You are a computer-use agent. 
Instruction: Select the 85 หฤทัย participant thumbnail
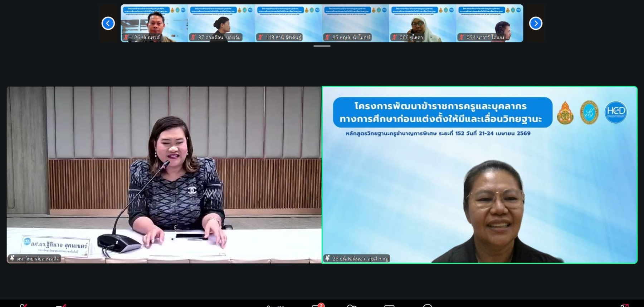tap(355, 23)
